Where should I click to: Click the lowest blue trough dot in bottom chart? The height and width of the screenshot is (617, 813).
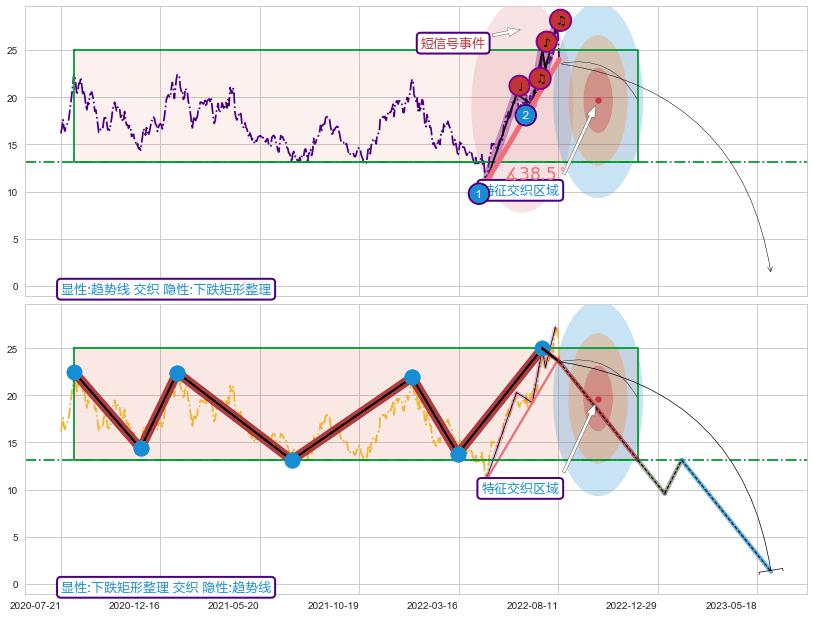coord(292,460)
